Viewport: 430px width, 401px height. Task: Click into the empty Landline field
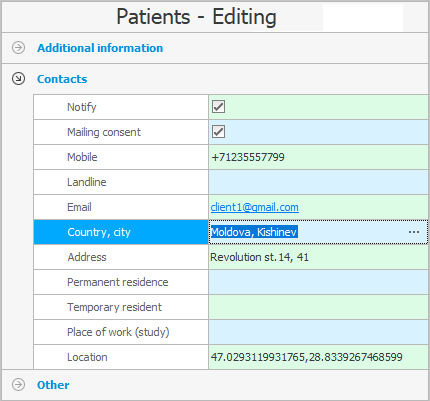click(318, 182)
